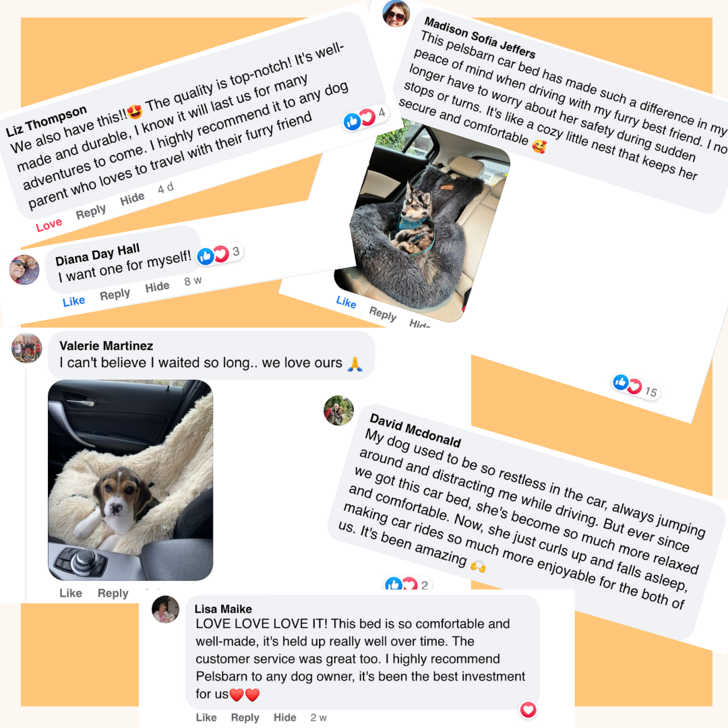The image size is (728, 728).
Task: Like Valerie Martinez's comment
Action: point(71,593)
